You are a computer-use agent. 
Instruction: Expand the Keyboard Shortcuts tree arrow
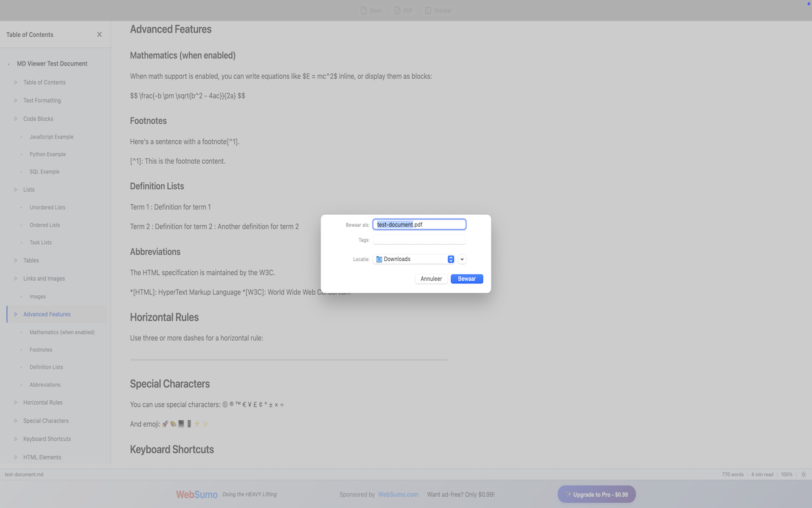click(x=16, y=439)
